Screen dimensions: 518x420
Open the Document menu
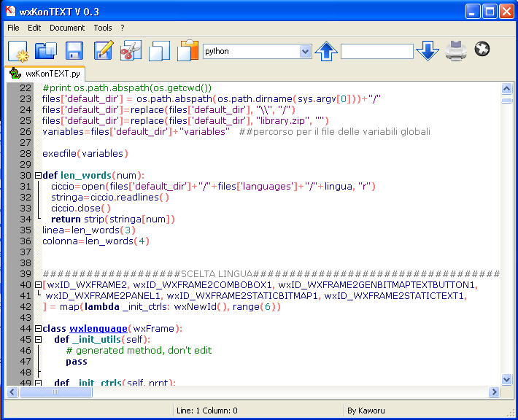[x=67, y=28]
